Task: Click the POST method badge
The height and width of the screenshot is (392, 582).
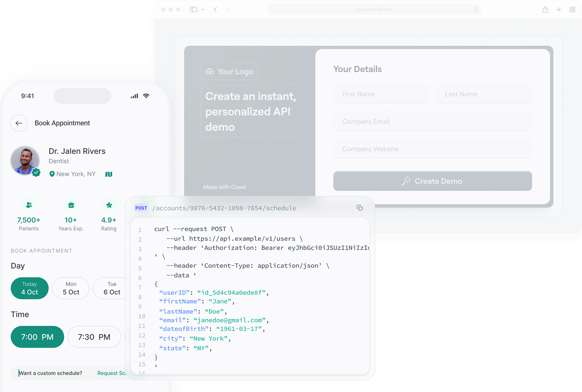Action: coord(141,208)
